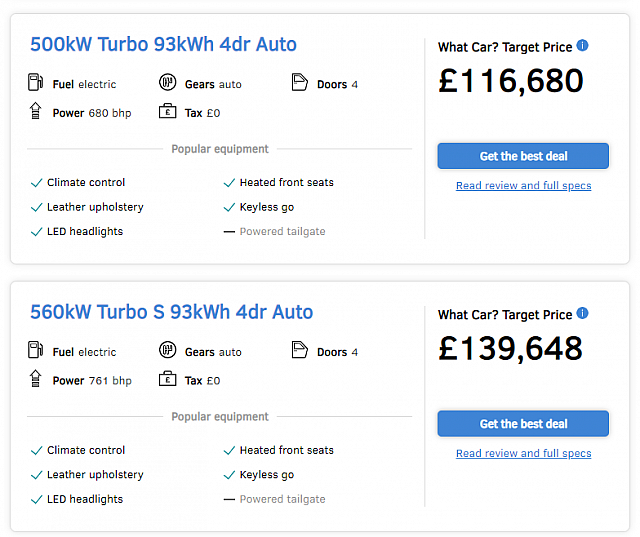640x537 pixels.
Task: Click the Climate control checkmark in the first card
Action: (37, 183)
